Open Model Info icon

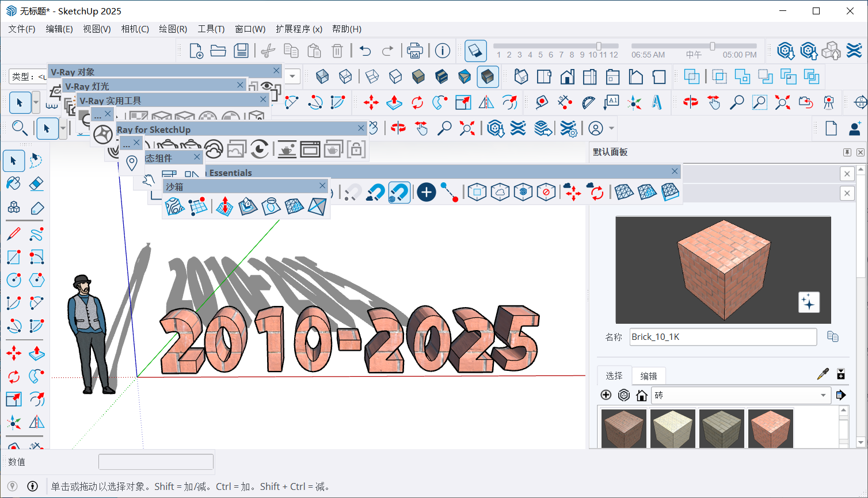[x=442, y=51]
